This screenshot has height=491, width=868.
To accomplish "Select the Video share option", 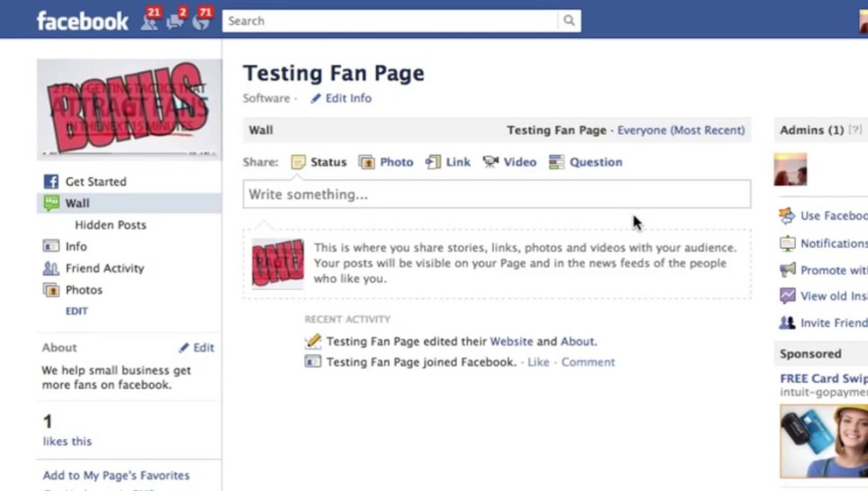I will tap(509, 162).
